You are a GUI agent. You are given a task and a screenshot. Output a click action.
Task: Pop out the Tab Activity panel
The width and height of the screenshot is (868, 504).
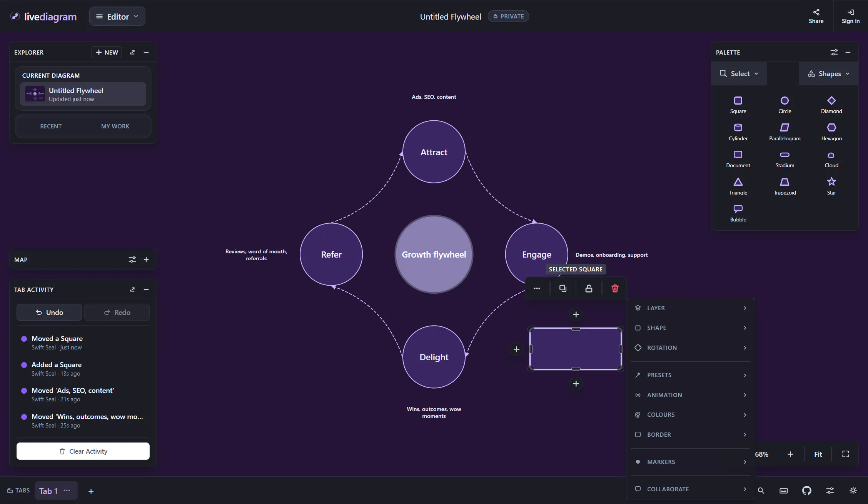click(x=132, y=289)
